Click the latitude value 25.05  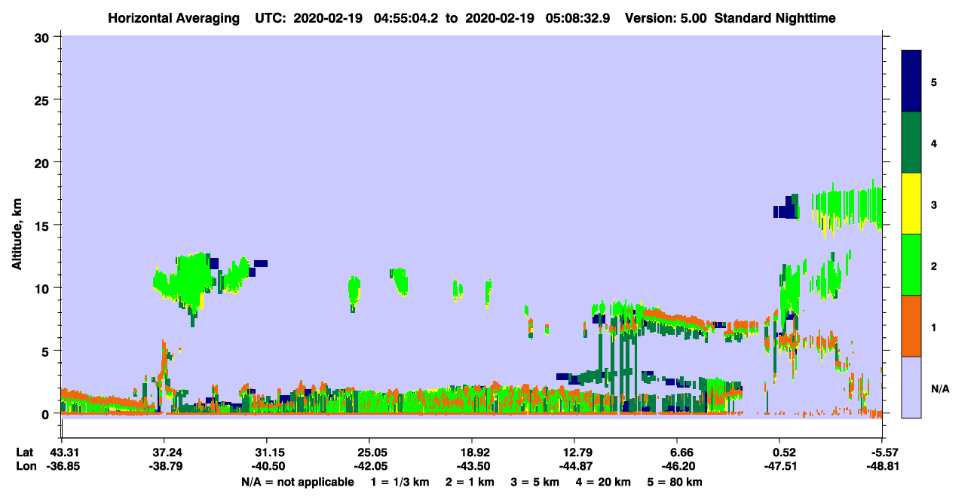coord(369,452)
